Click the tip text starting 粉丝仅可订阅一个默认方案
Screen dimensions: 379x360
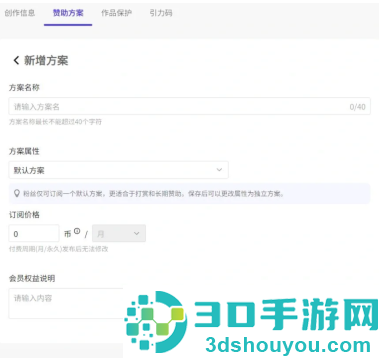click(153, 194)
